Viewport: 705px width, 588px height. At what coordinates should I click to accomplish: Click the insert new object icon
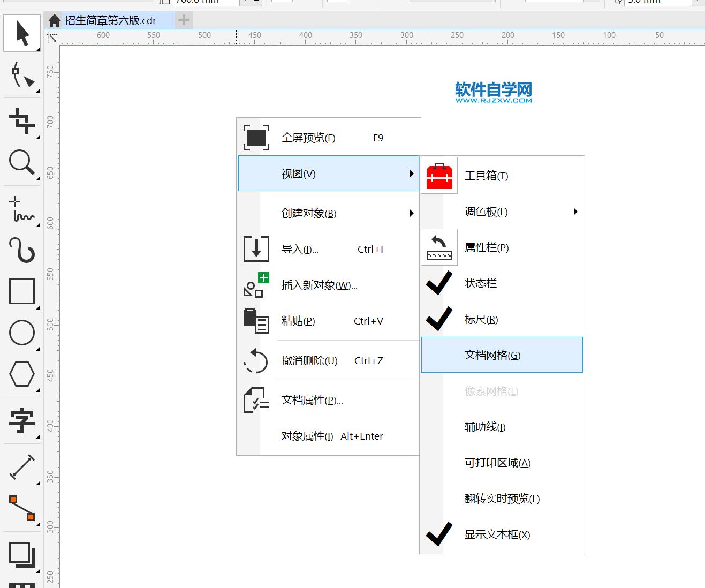(x=256, y=285)
